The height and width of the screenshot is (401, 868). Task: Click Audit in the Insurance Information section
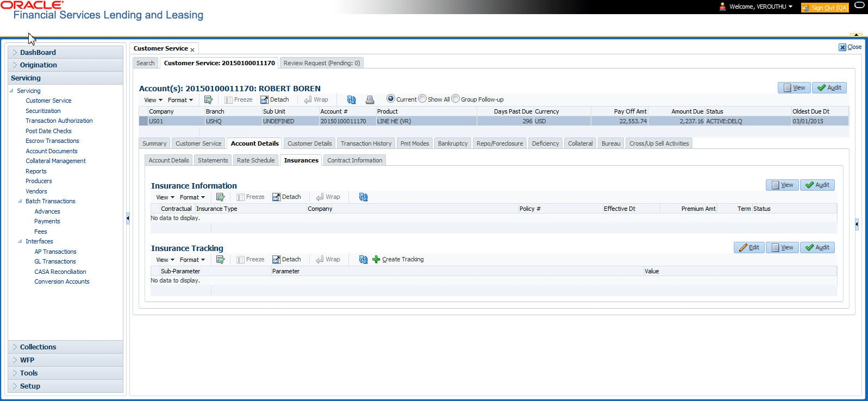817,185
